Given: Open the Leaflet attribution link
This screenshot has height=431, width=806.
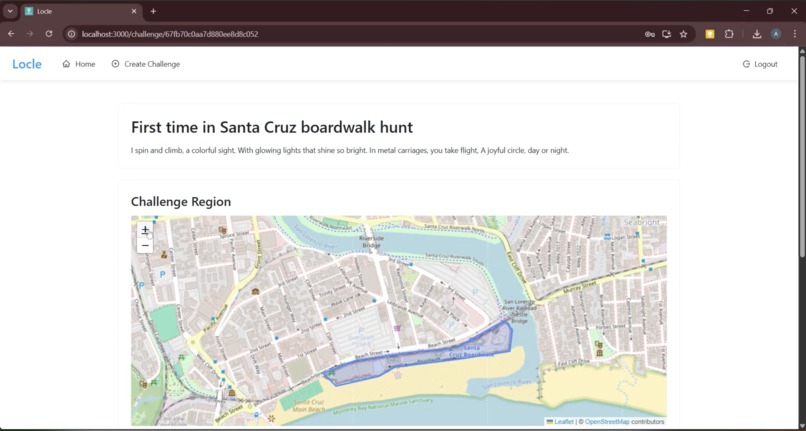Looking at the screenshot, I should 564,422.
